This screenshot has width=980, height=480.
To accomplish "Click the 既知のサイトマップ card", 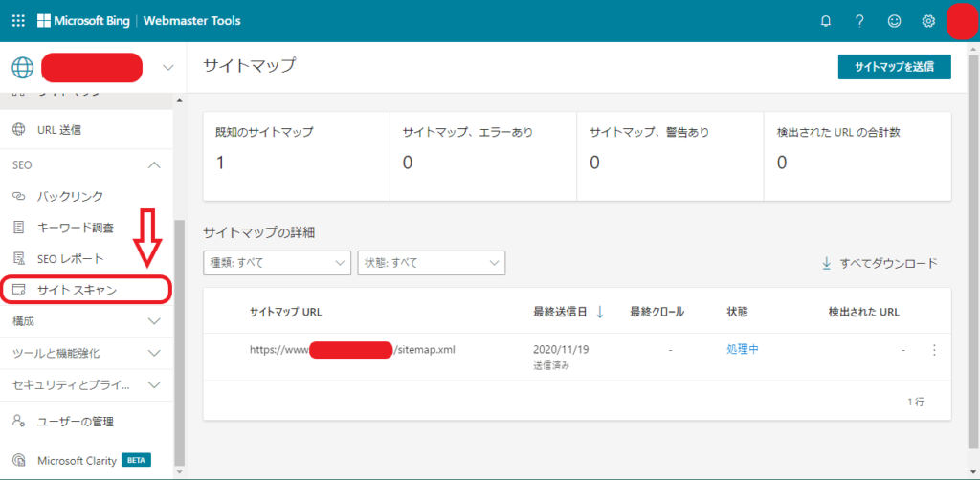I will [297, 156].
